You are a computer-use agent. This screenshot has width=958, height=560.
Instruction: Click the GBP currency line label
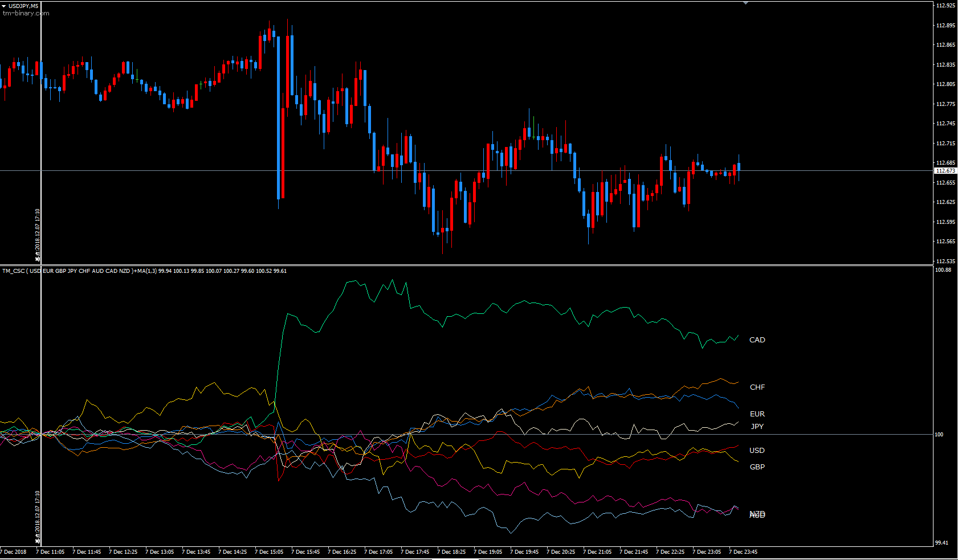[x=757, y=467]
